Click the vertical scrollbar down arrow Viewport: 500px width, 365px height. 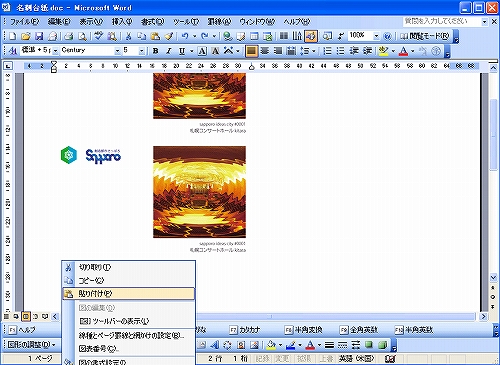(x=493, y=277)
